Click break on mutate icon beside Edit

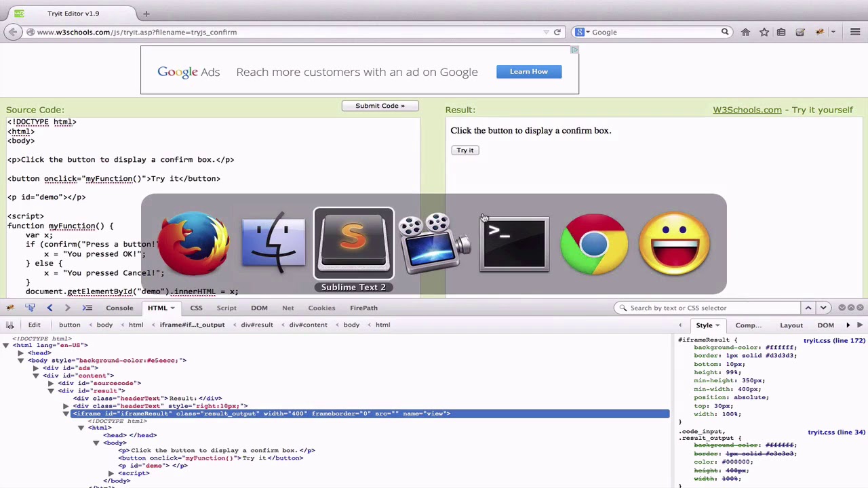coord(10,325)
